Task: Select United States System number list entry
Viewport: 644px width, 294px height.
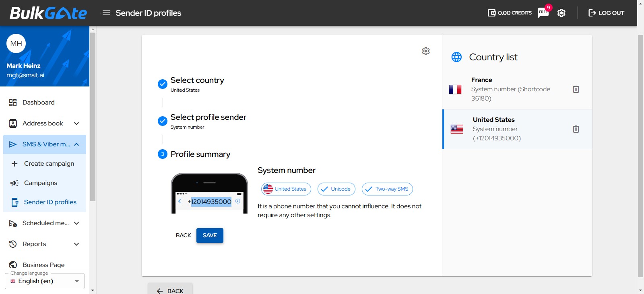Action: click(x=517, y=129)
